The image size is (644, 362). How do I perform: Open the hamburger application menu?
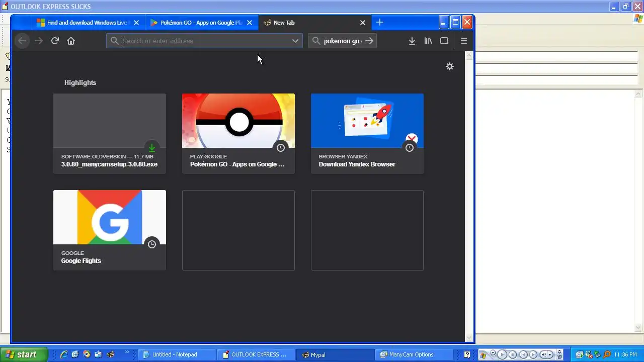(x=464, y=41)
